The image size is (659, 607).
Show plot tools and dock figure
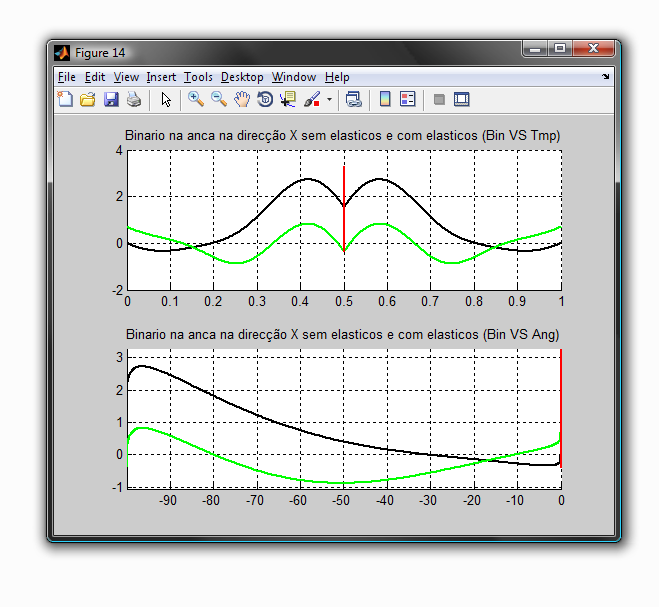point(462,99)
